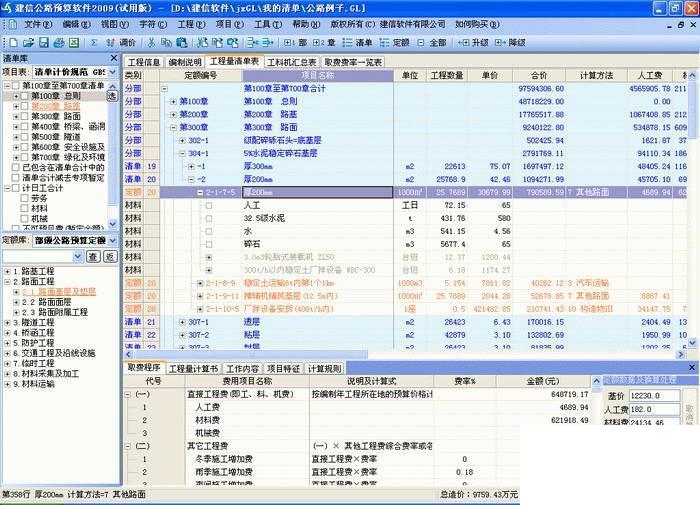Screen dimensions: 700x505
Task: Check the 第100章至第700章清单 root checkbox
Action: coord(16,85)
